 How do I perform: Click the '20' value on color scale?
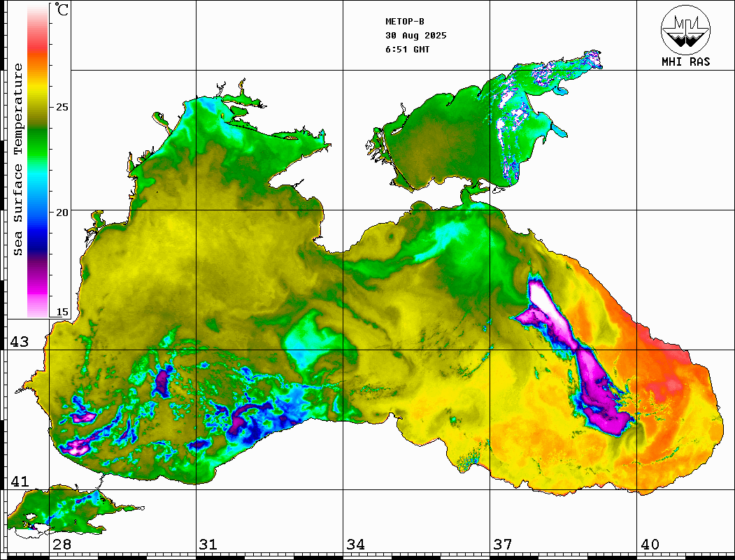pyautogui.click(x=62, y=213)
